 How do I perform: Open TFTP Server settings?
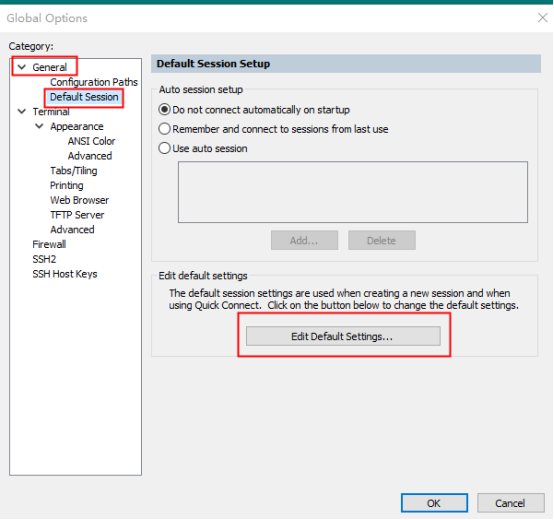(x=77, y=215)
